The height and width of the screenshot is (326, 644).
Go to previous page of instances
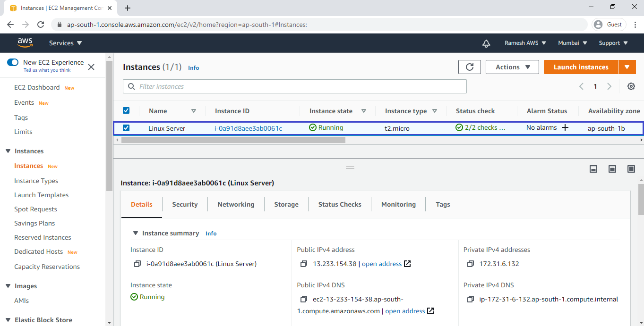pos(581,86)
